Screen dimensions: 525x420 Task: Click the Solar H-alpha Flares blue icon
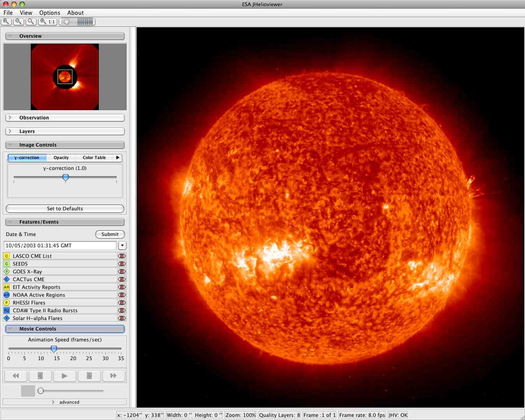(x=7, y=318)
